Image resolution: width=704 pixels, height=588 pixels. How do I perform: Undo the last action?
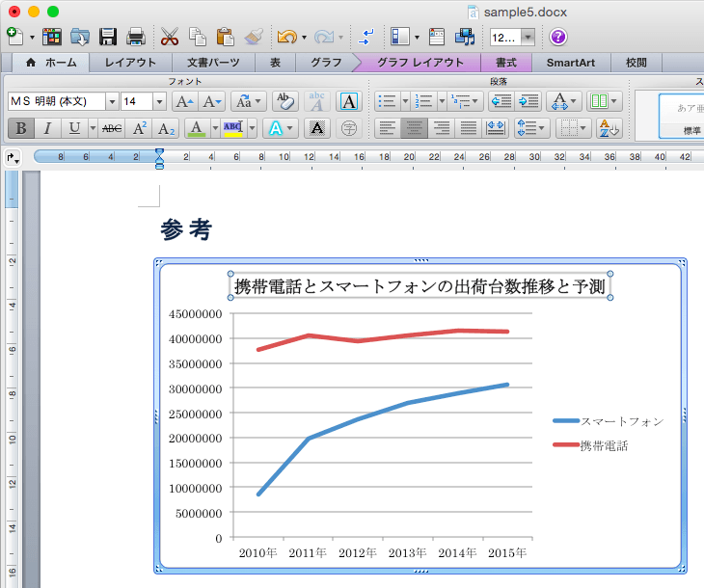286,37
